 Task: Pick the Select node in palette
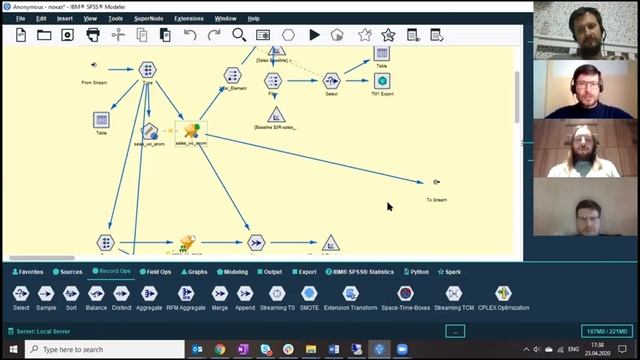(x=21, y=298)
